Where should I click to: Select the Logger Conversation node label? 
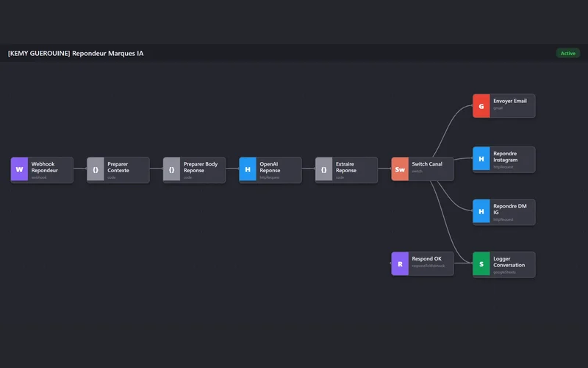pos(509,262)
